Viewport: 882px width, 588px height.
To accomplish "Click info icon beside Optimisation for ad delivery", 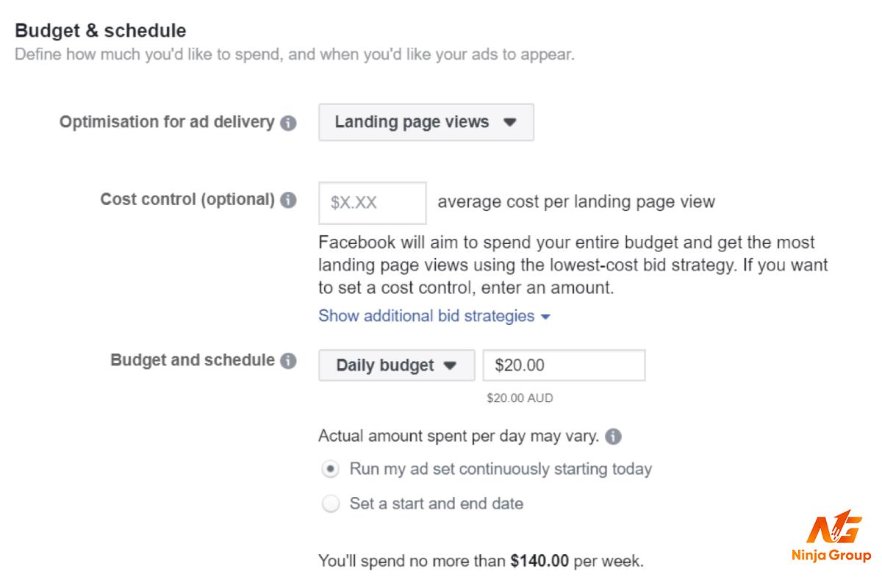I will pyautogui.click(x=289, y=123).
